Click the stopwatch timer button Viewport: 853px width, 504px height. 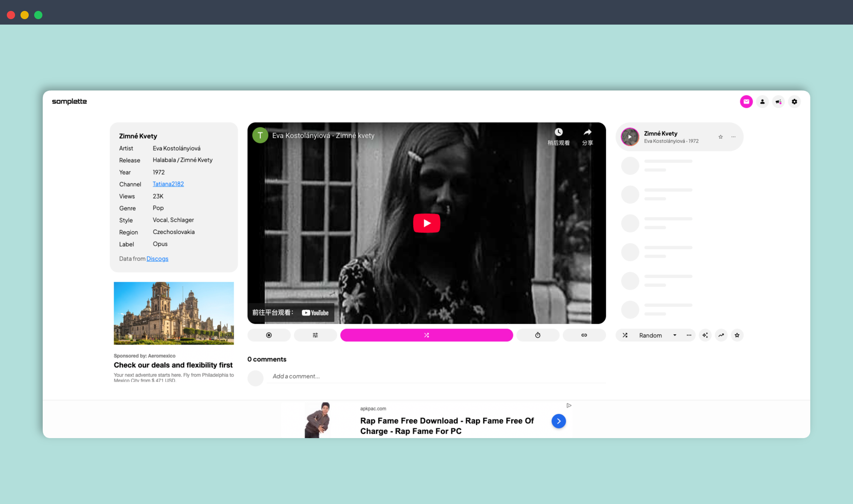pos(538,335)
